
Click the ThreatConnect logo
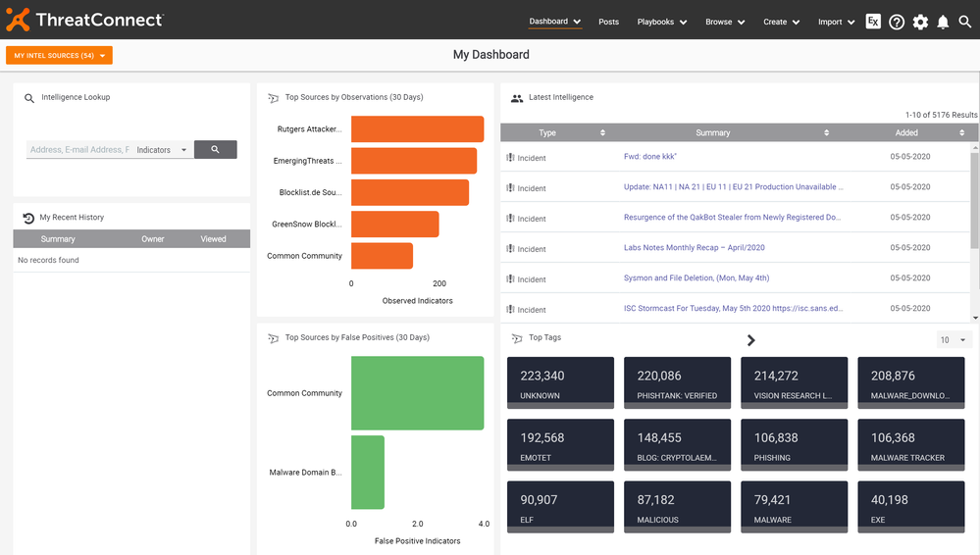point(84,20)
